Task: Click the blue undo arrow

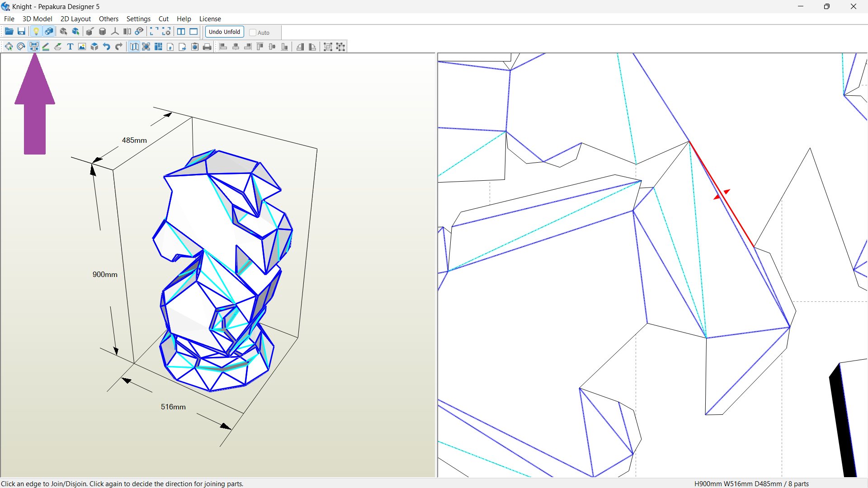Action: pyautogui.click(x=107, y=47)
